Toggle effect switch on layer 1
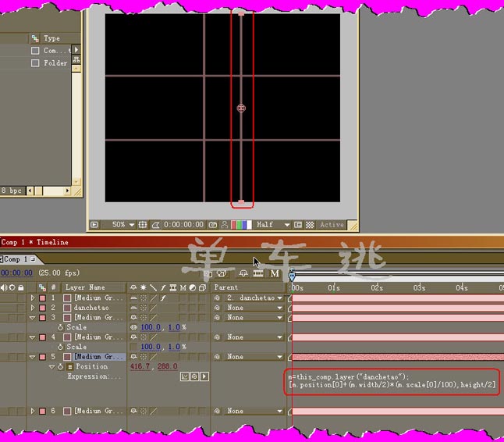The width and height of the screenshot is (504, 442). point(163,298)
